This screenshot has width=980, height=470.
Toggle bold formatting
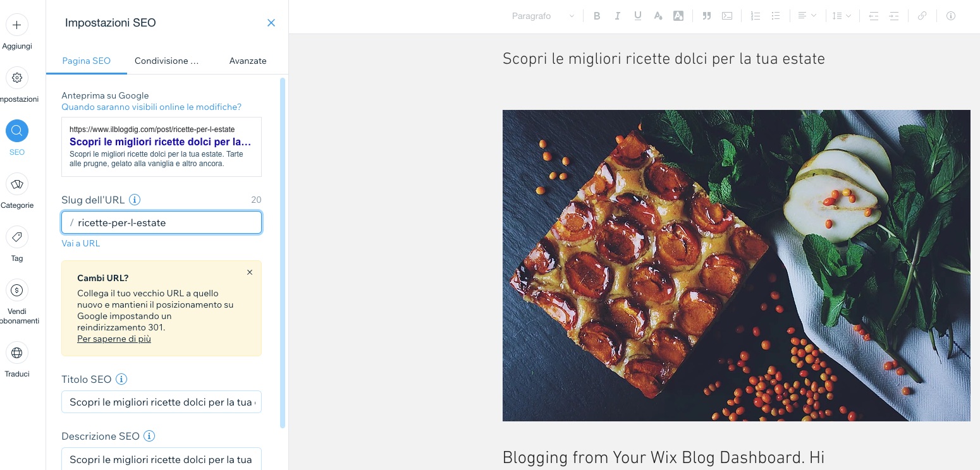597,16
